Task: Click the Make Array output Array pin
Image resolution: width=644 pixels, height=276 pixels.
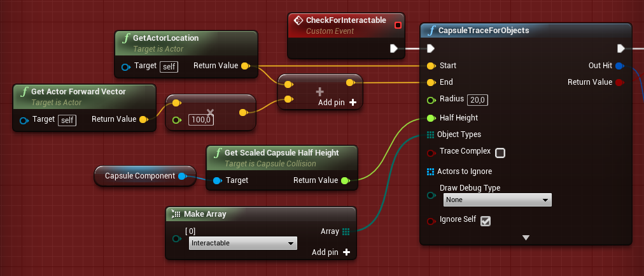Action: (346, 232)
